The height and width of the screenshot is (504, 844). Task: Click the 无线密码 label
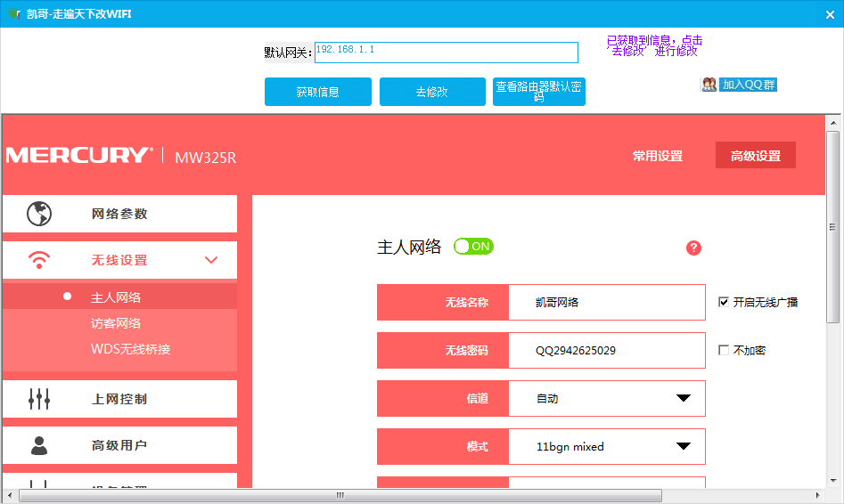(466, 350)
